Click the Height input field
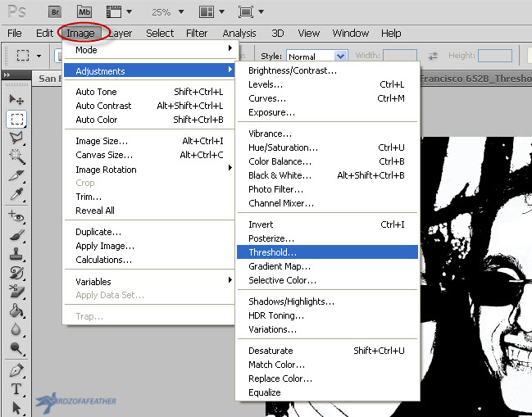Image resolution: width=532 pixels, height=417 pixels. 494,56
